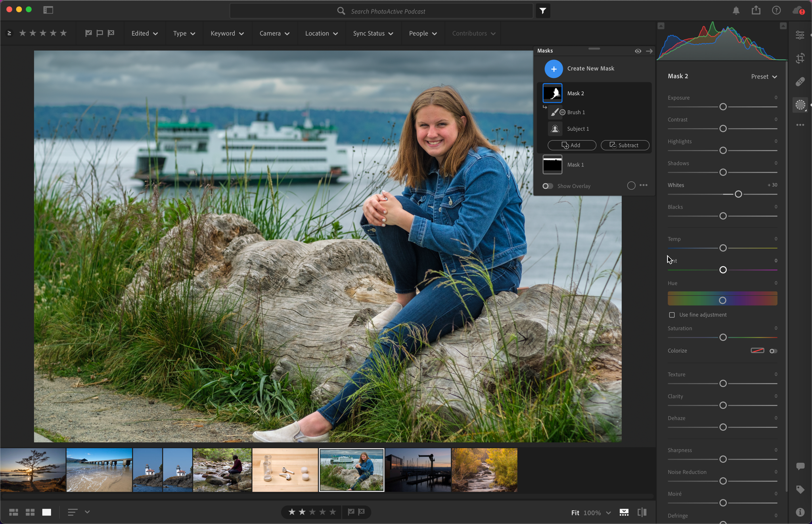Image resolution: width=812 pixels, height=524 pixels.
Task: Click overlay color circle in Masks panel
Action: [x=631, y=186]
